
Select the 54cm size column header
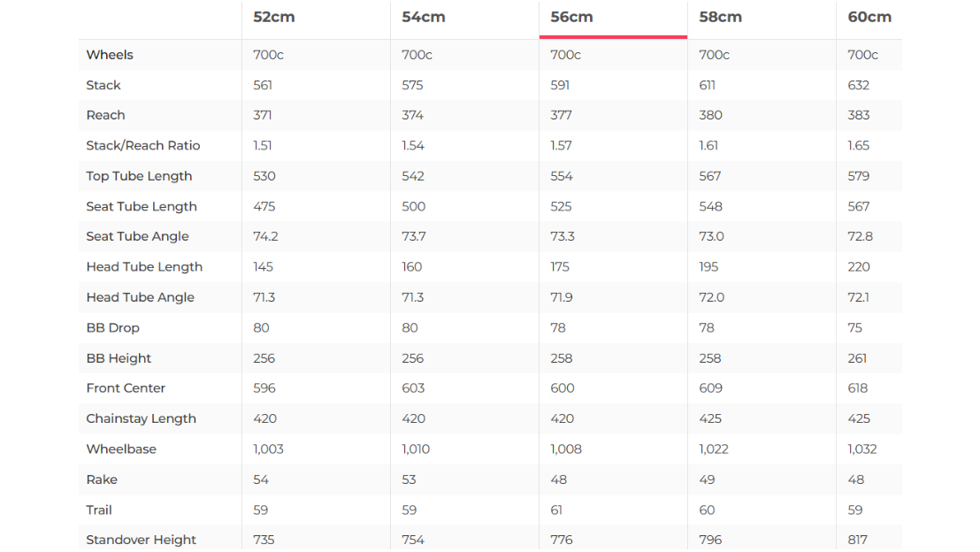(423, 18)
